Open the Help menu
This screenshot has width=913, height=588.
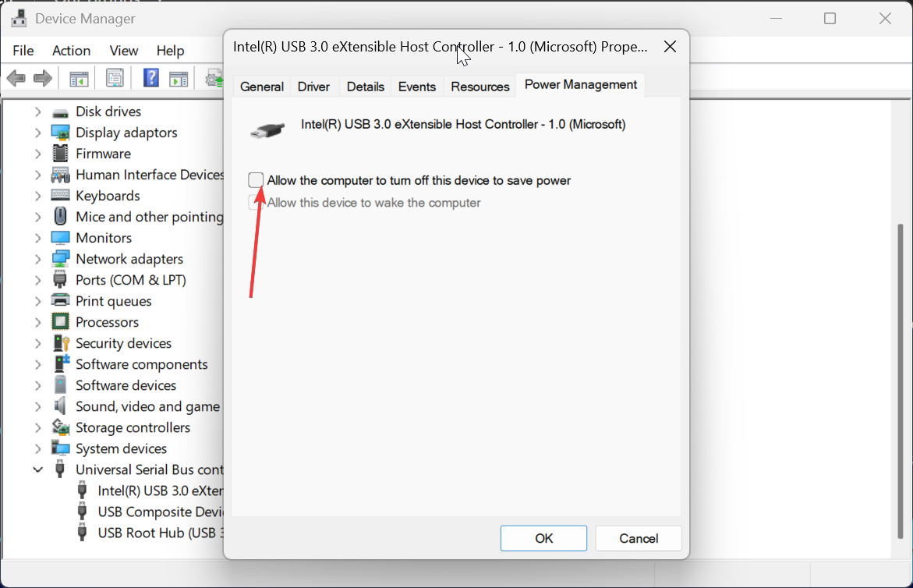tap(170, 51)
